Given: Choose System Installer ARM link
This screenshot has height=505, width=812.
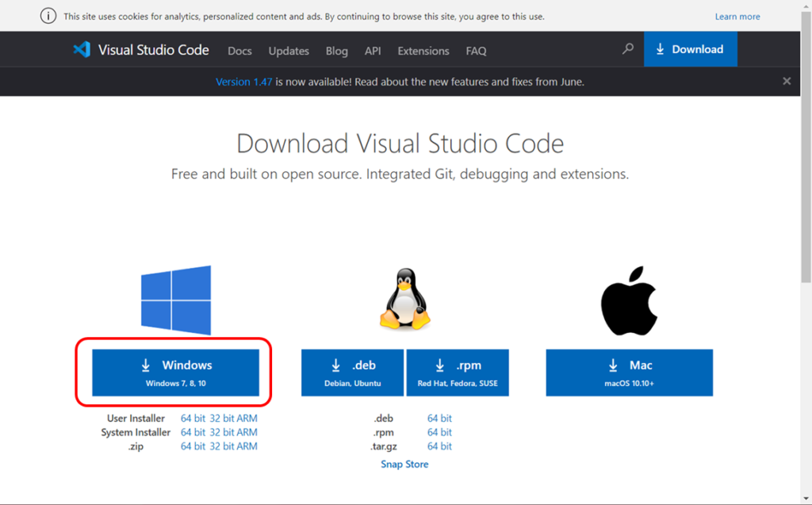Looking at the screenshot, I should coord(247,432).
